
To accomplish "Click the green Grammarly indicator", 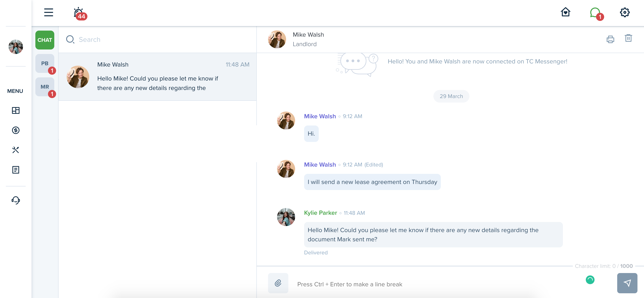I will pyautogui.click(x=590, y=280).
